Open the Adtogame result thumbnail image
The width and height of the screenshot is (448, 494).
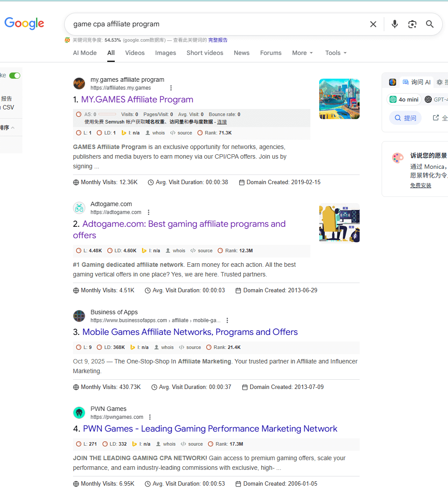[x=339, y=223]
